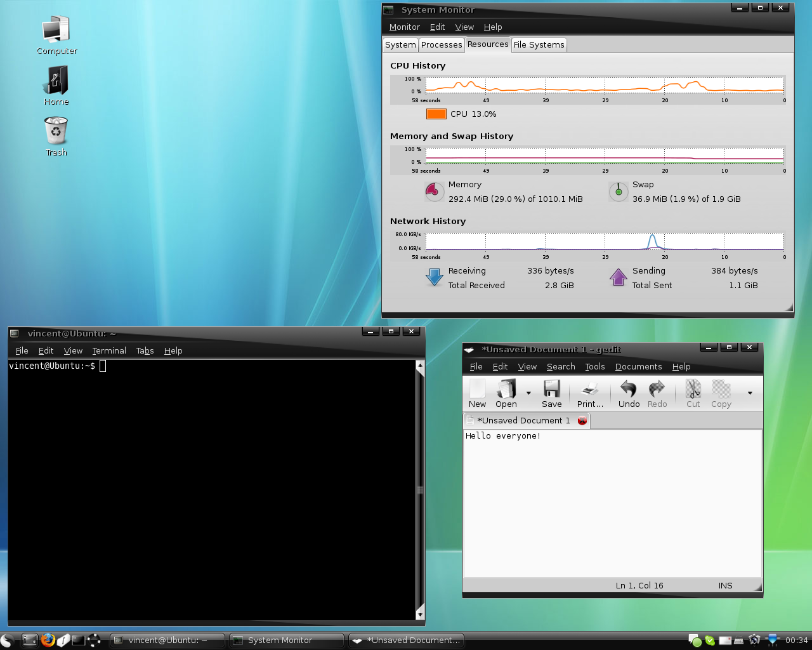Click the orange CPU color swatch
The height and width of the screenshot is (650, 812).
pyautogui.click(x=436, y=114)
